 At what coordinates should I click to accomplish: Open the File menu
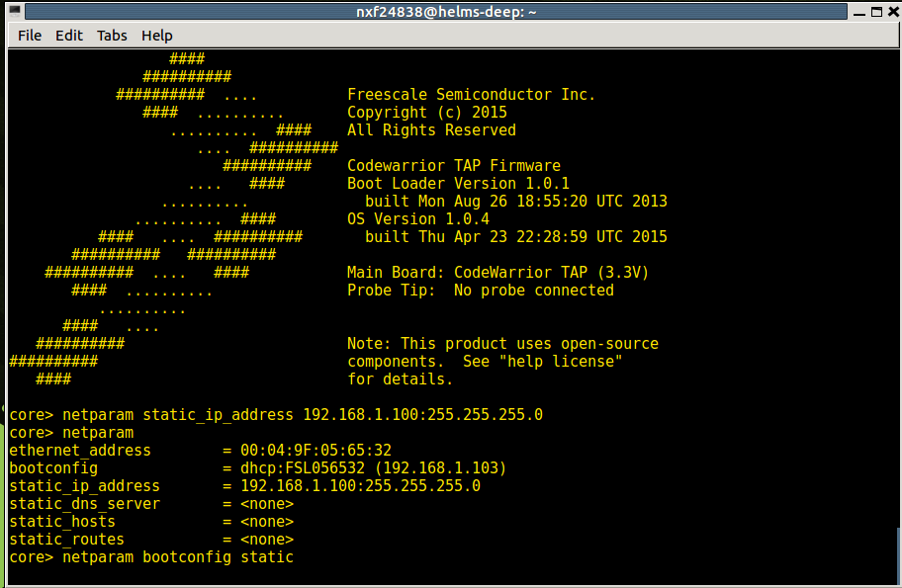click(30, 36)
